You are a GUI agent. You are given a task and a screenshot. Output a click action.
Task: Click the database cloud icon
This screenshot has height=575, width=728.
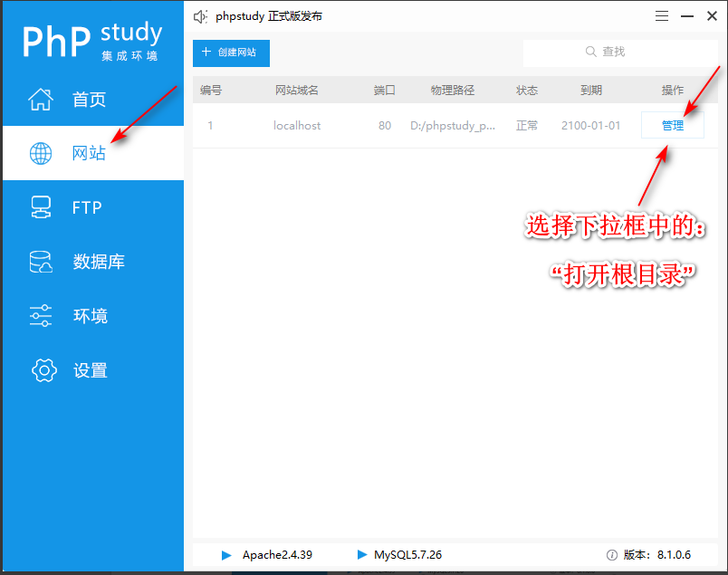coord(41,262)
